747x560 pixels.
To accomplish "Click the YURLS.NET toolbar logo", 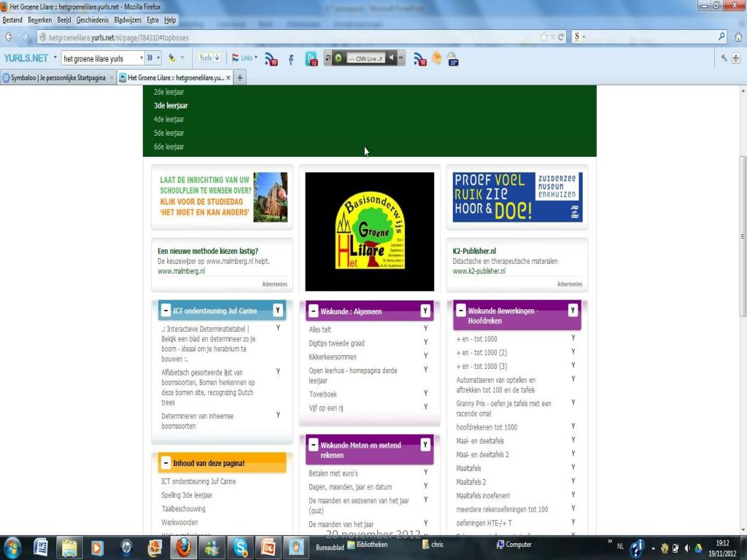I will pos(26,58).
